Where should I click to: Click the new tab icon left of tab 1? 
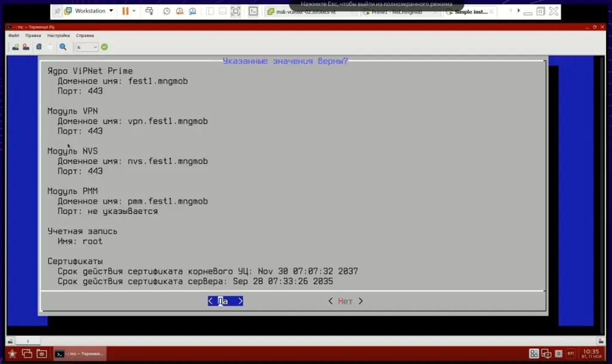11,341
